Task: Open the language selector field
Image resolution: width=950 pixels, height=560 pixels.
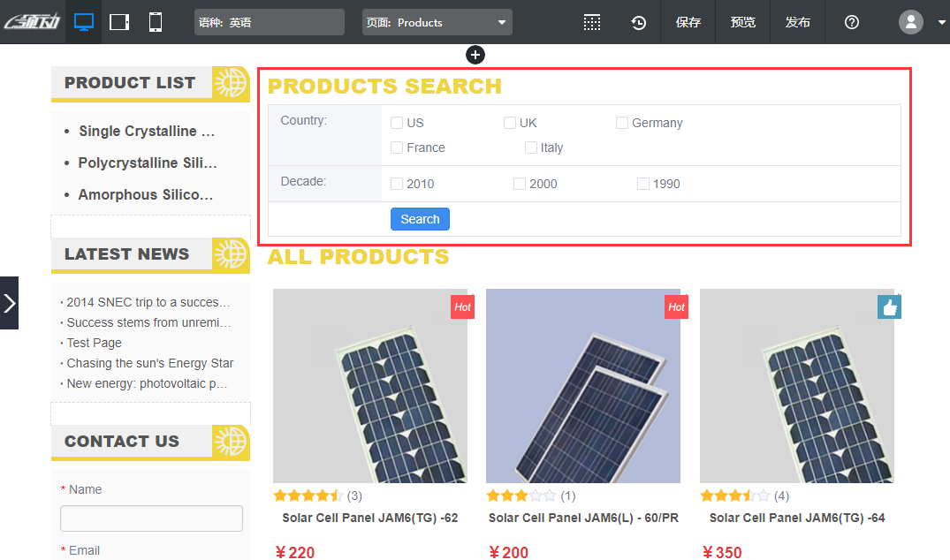Action: (269, 22)
